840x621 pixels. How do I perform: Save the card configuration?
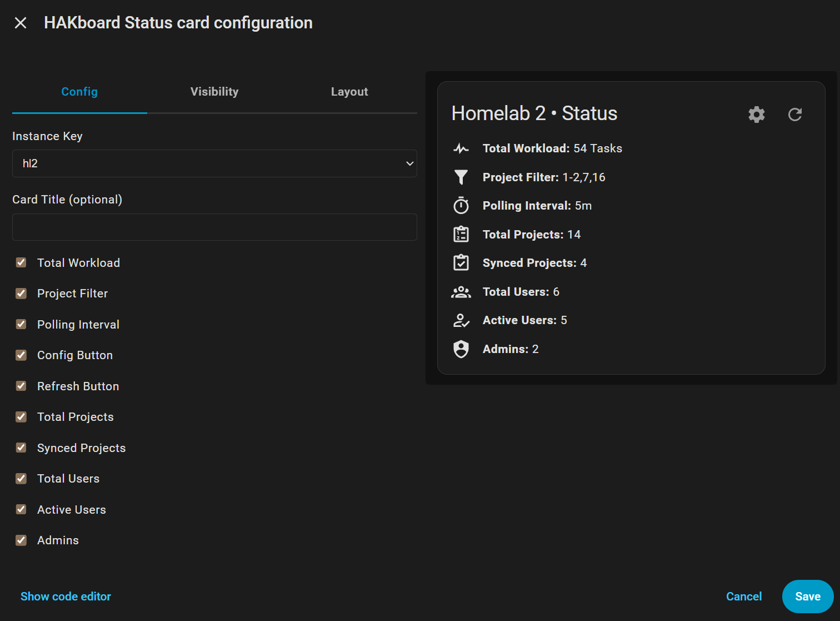pyautogui.click(x=808, y=597)
